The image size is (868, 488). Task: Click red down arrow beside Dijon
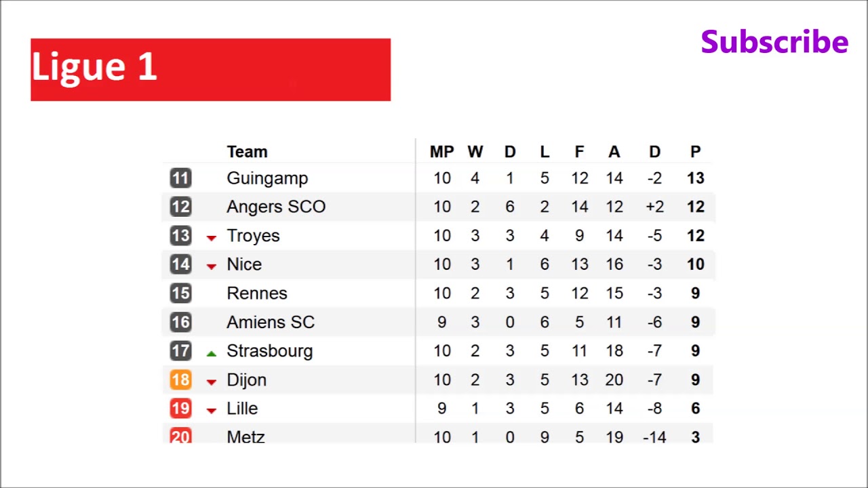[212, 382]
